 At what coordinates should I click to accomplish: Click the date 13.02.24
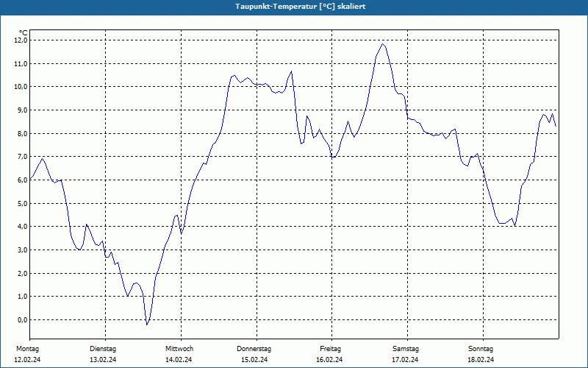coord(103,360)
